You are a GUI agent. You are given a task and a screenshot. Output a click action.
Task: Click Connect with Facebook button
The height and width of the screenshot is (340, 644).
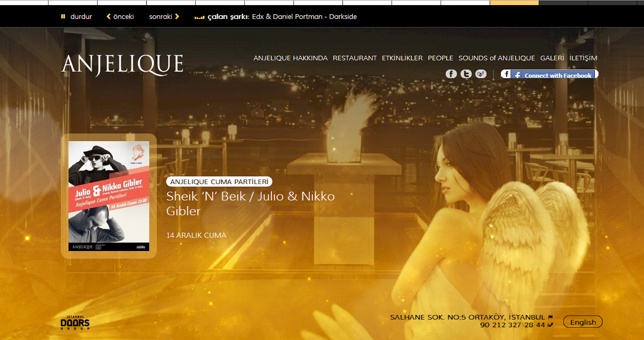tap(549, 75)
